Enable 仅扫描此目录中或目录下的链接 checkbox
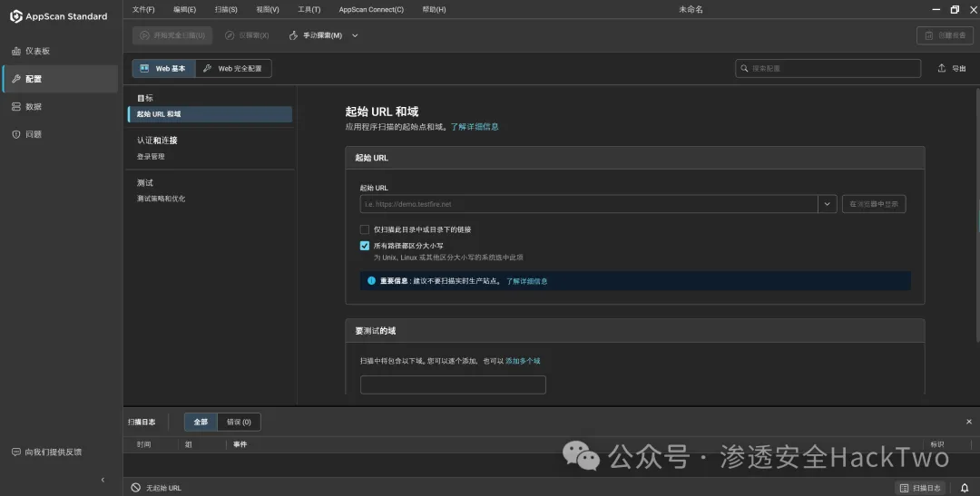 [x=365, y=229]
